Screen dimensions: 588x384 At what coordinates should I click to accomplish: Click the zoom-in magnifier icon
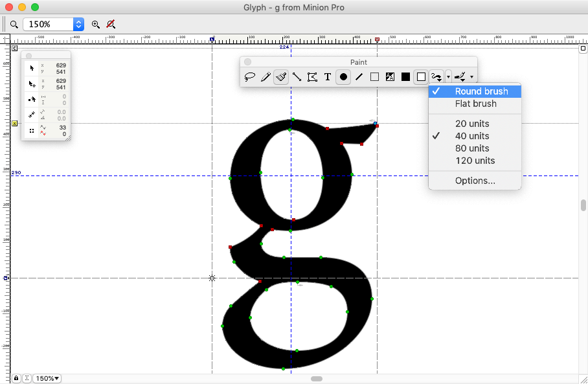(x=96, y=25)
